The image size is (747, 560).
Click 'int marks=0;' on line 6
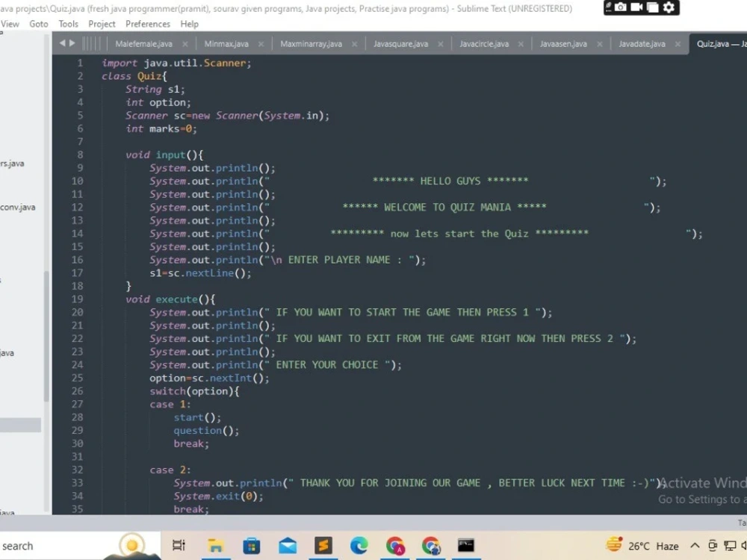pos(161,128)
